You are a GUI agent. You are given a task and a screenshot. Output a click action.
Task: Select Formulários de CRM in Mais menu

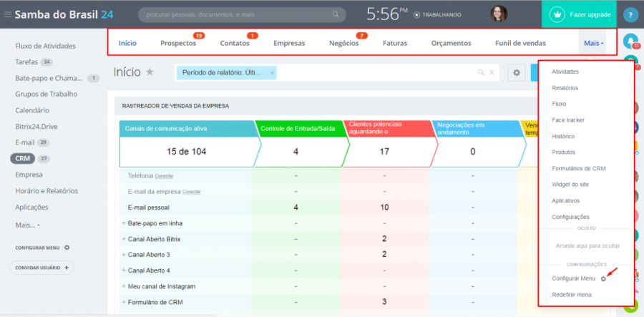[x=579, y=168]
